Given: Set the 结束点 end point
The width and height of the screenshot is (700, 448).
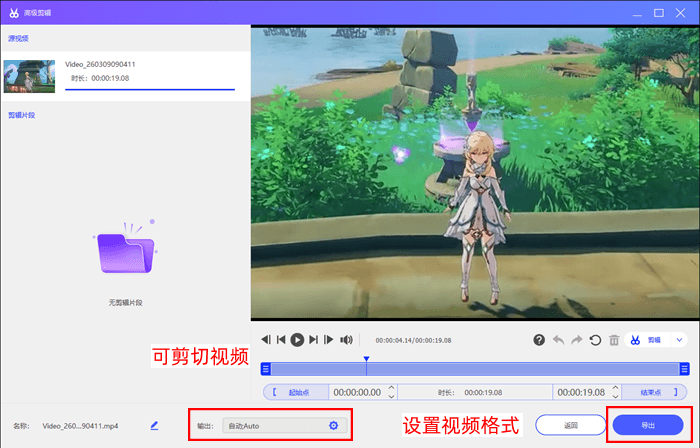Looking at the screenshot, I should [x=654, y=392].
